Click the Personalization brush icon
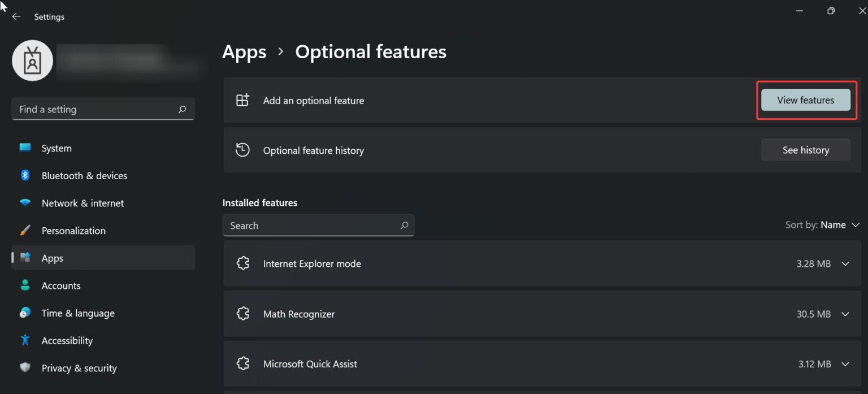 pyautogui.click(x=25, y=230)
